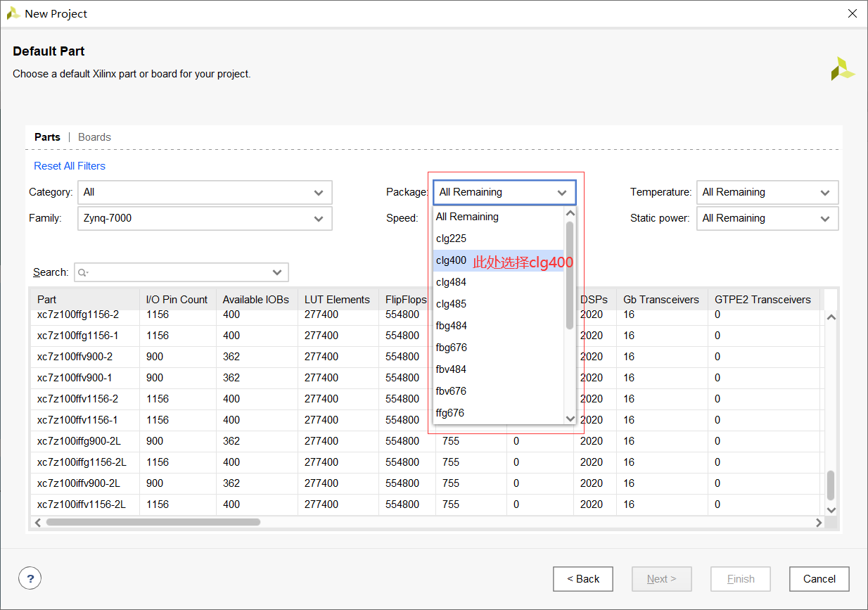868x610 pixels.
Task: Select clg485 in the package list
Action: (499, 304)
